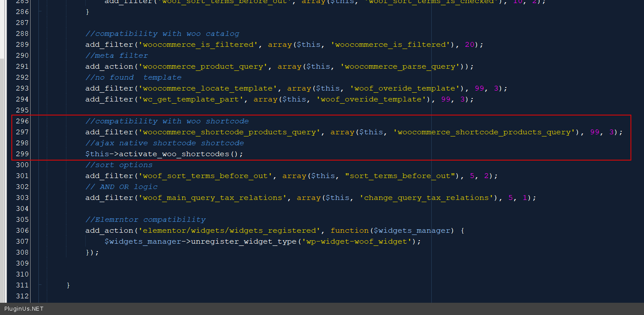
Task: Click line number 306 in the gutter
Action: click(21, 231)
